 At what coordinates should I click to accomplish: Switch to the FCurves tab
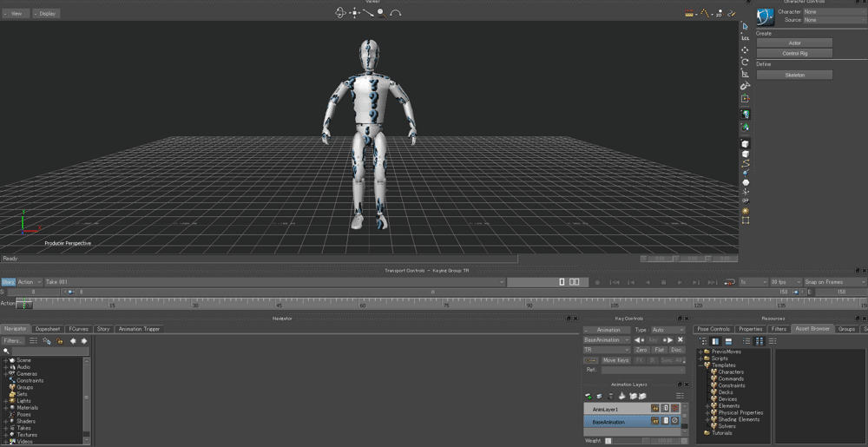79,329
